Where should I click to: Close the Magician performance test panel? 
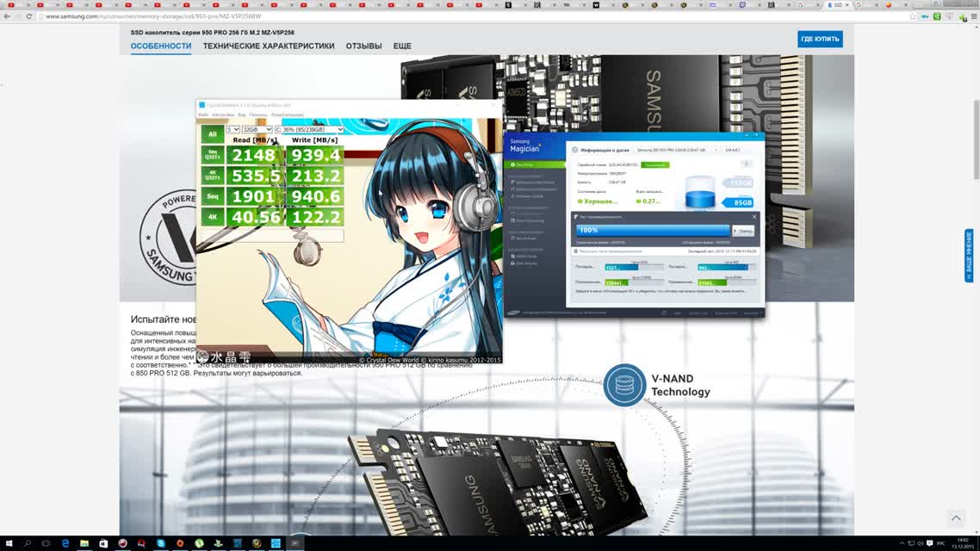pos(754,217)
